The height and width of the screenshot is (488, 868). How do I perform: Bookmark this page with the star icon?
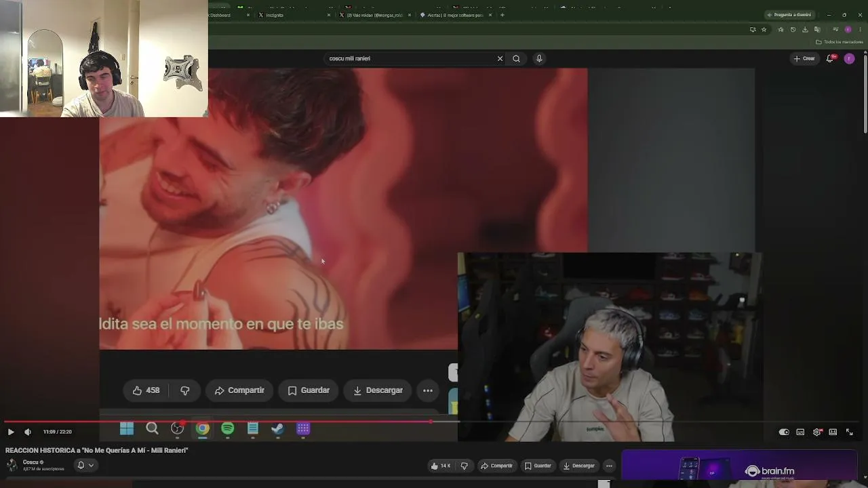pyautogui.click(x=764, y=30)
